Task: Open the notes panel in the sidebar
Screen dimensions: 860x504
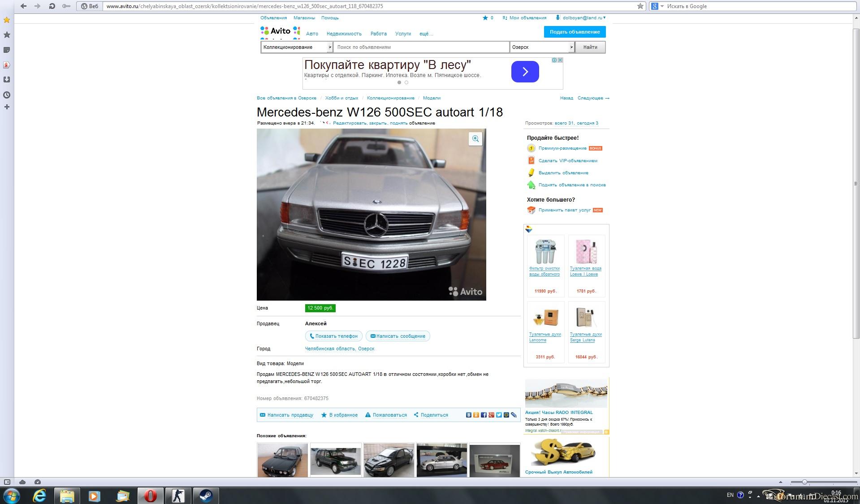Action: click(x=7, y=50)
